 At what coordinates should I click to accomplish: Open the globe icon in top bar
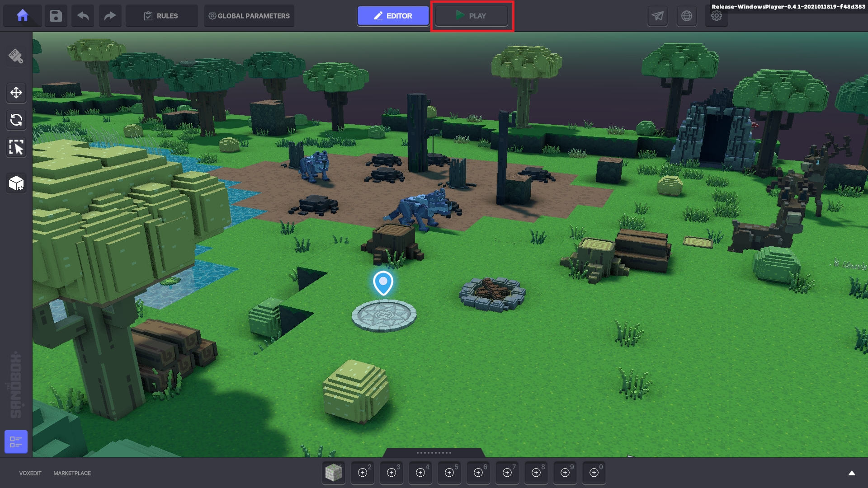[686, 16]
